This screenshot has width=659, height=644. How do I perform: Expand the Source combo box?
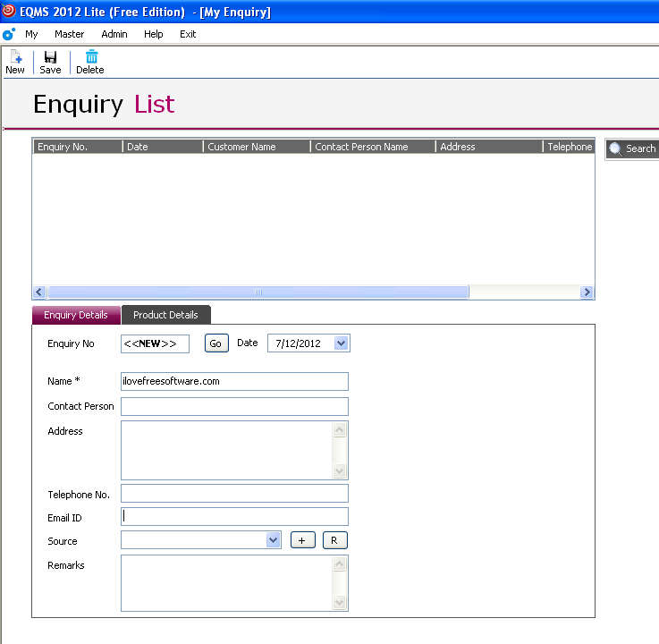pos(274,539)
